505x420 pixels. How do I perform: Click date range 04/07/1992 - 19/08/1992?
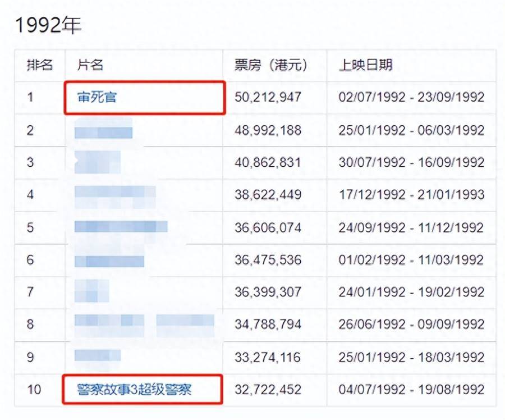coord(411,389)
